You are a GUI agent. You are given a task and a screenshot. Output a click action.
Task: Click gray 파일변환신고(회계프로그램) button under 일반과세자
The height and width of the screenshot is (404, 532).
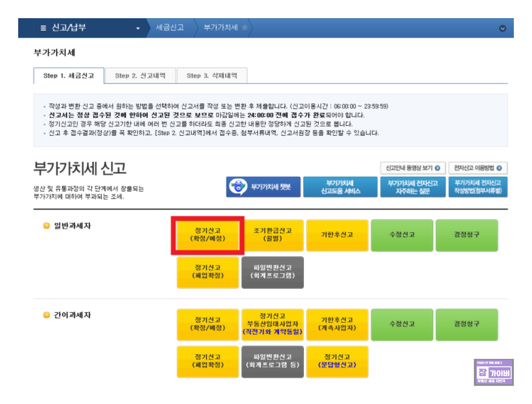click(x=272, y=272)
